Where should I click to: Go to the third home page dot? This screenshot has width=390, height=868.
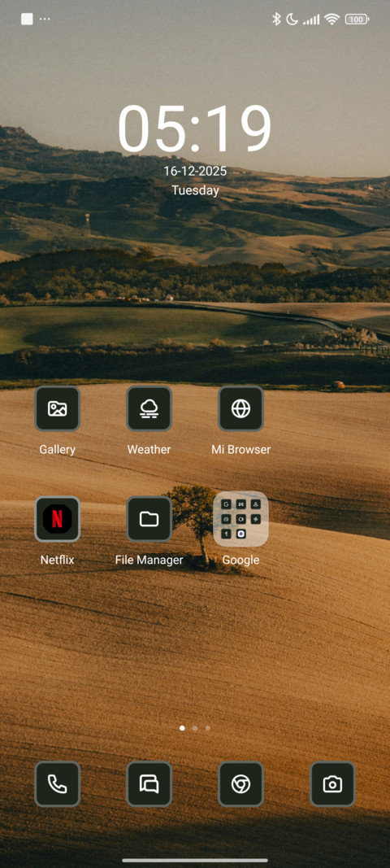coord(207,729)
